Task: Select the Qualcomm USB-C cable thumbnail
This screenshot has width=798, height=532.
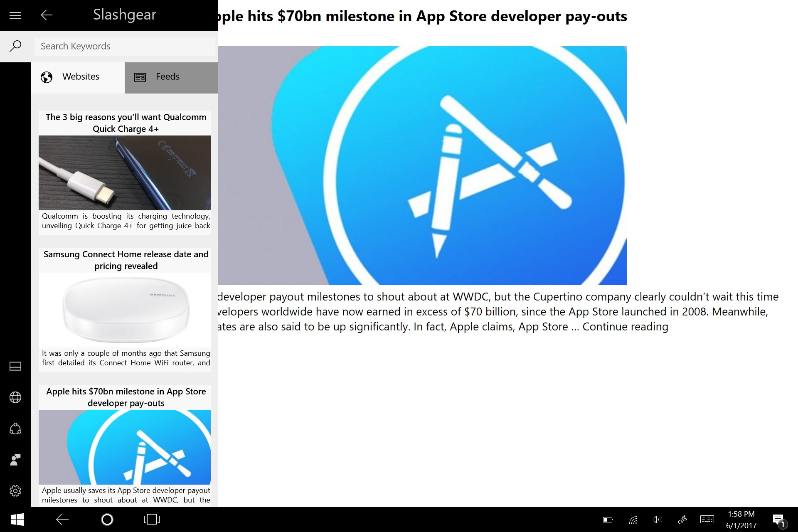Action: (125, 172)
